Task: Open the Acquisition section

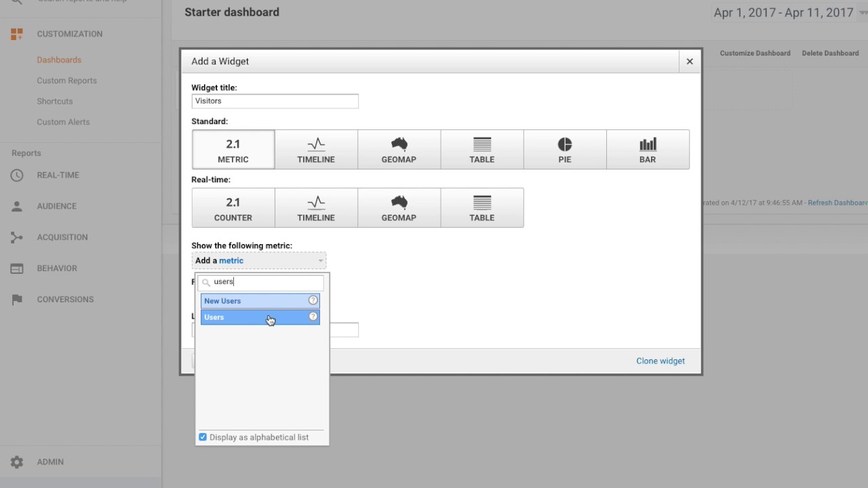Action: [62, 237]
